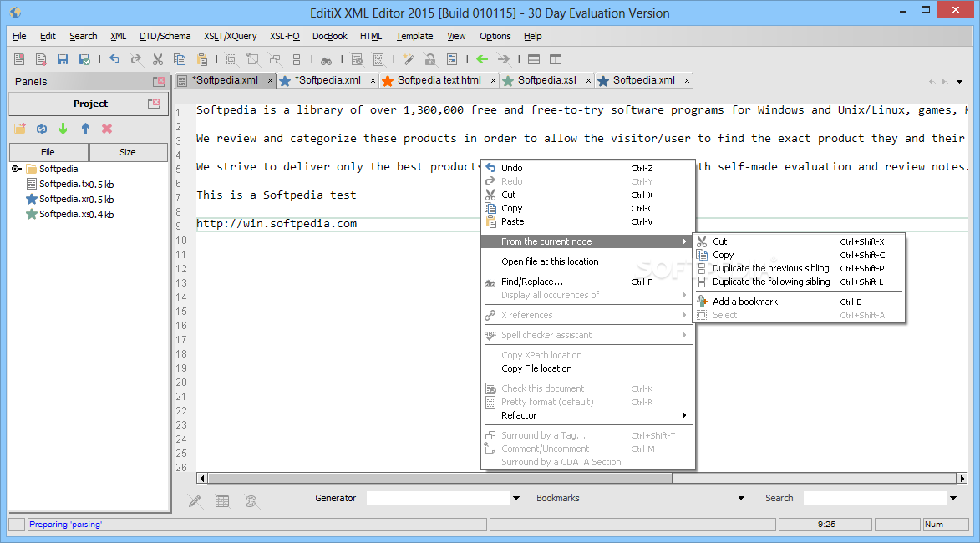The width and height of the screenshot is (980, 543).
Task: Click the Project panel header button
Action: [x=89, y=104]
